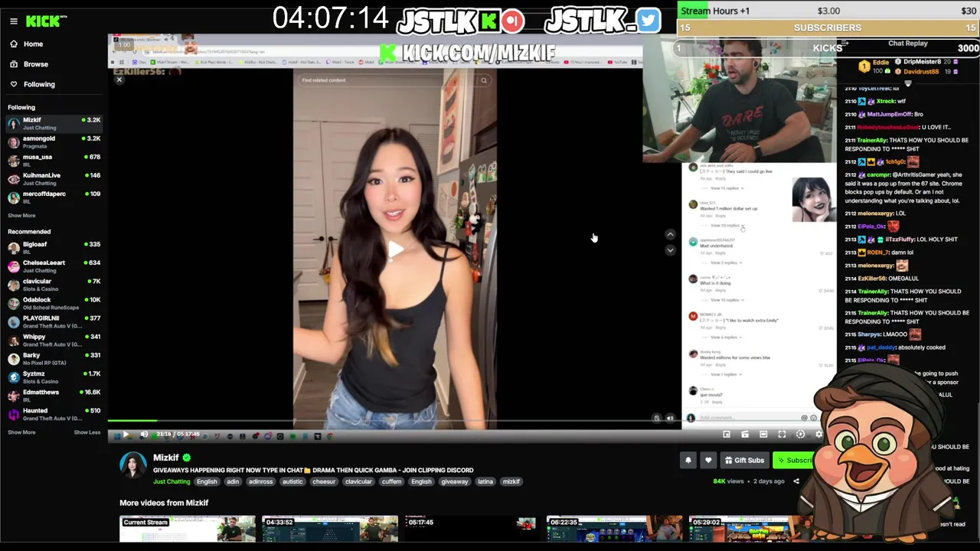Play the Kick video player

coord(126,435)
